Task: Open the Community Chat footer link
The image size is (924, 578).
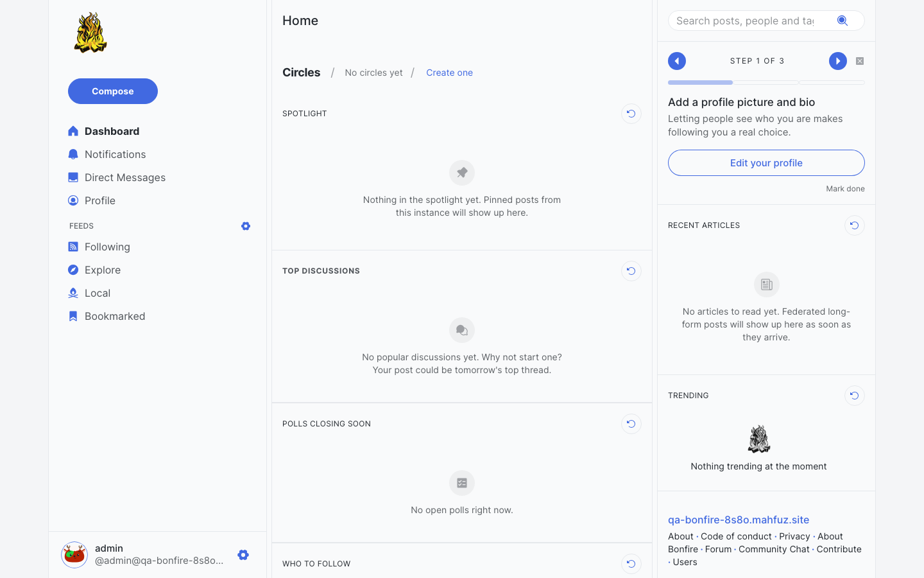Action: 774,549
